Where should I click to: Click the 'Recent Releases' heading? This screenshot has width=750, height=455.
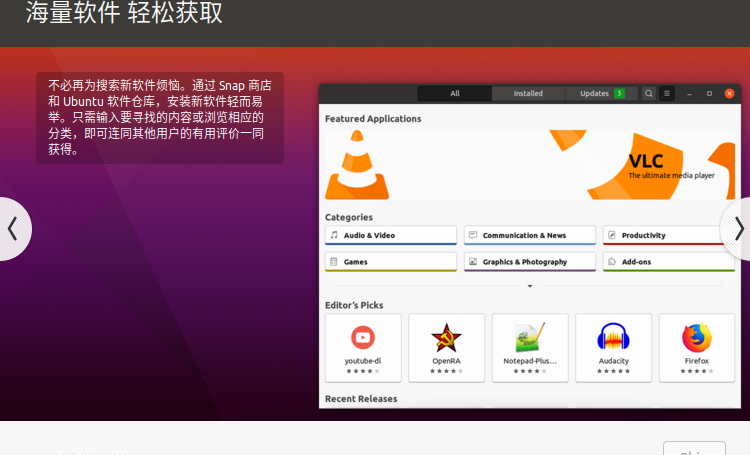click(361, 399)
